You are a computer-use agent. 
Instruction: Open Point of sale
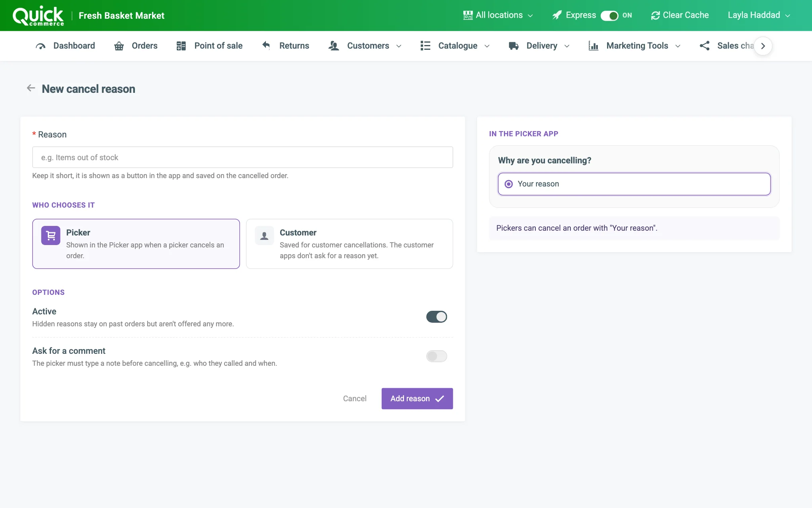click(x=209, y=46)
